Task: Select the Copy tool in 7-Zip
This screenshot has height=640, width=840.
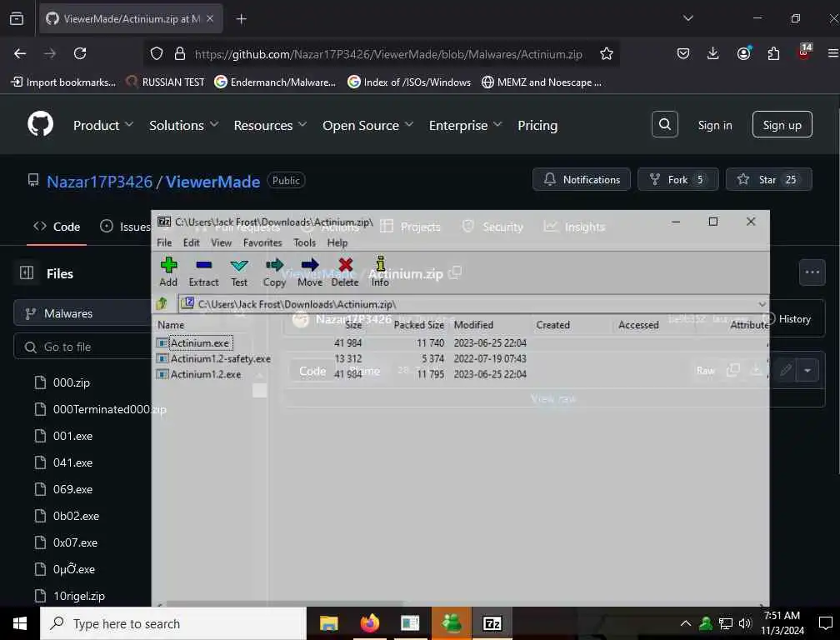Action: click(x=274, y=272)
